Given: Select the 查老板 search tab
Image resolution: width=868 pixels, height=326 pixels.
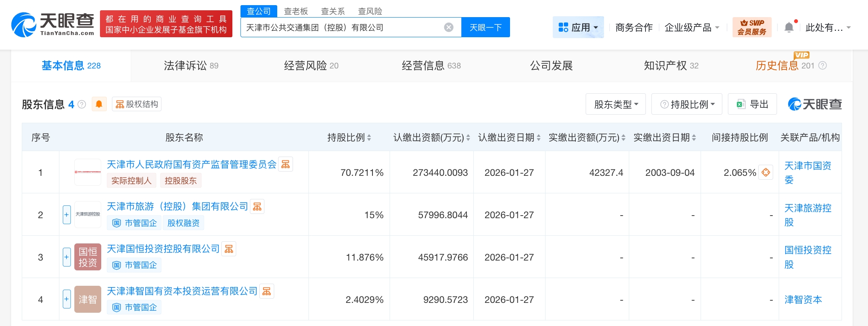Looking at the screenshot, I should [x=296, y=11].
